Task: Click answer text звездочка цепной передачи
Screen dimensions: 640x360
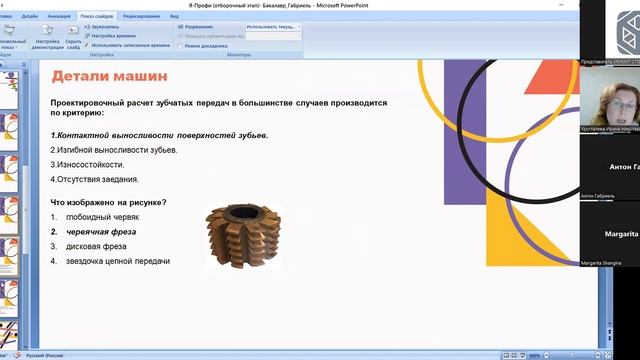Action: pos(118,261)
